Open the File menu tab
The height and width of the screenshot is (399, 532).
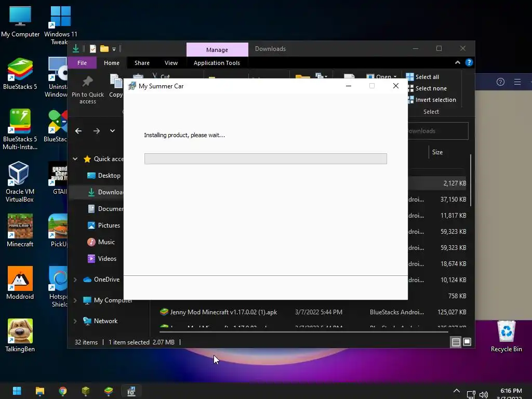tap(82, 63)
